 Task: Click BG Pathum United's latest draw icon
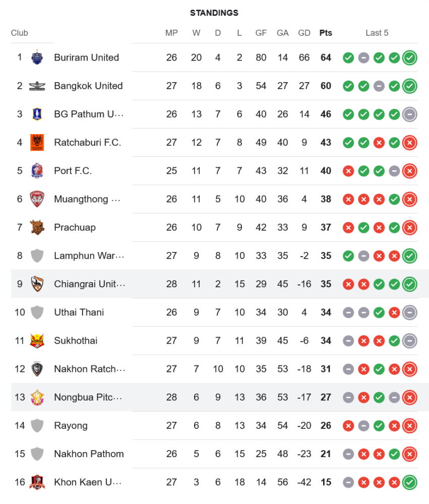point(410,114)
